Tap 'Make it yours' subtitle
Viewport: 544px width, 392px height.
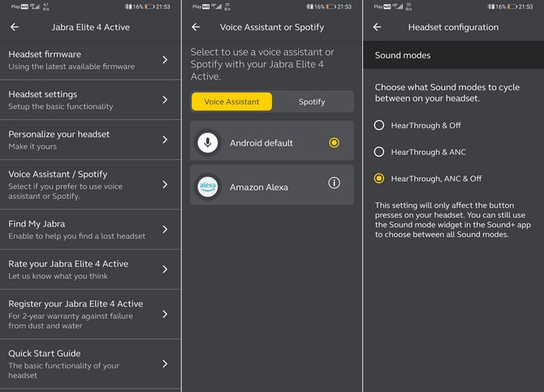pyautogui.click(x=32, y=146)
